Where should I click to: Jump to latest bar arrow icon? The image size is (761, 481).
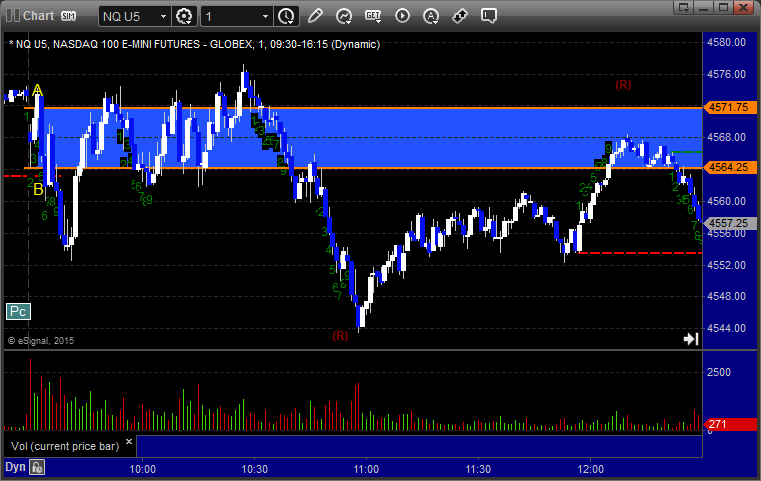pos(691,339)
